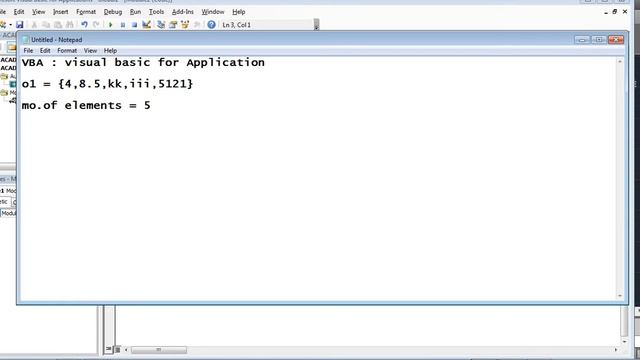Minimize the Notepad window
This screenshot has width=640, height=360.
582,40
